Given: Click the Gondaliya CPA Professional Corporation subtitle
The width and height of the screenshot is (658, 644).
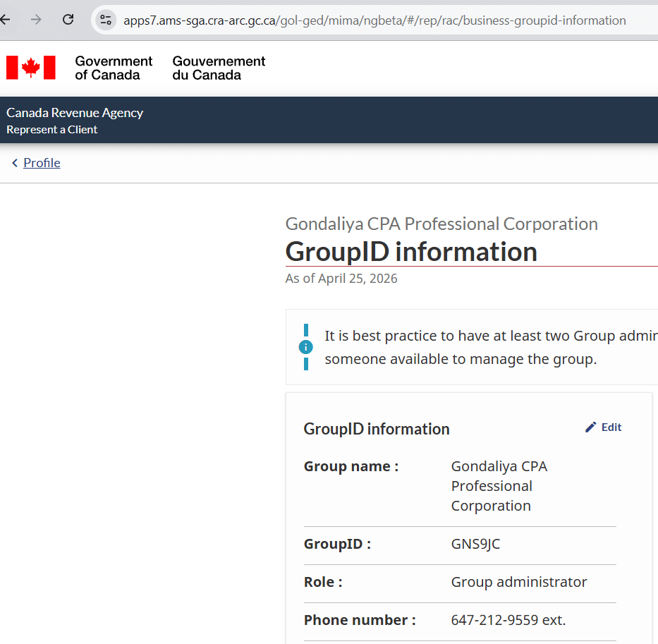Looking at the screenshot, I should pyautogui.click(x=441, y=224).
